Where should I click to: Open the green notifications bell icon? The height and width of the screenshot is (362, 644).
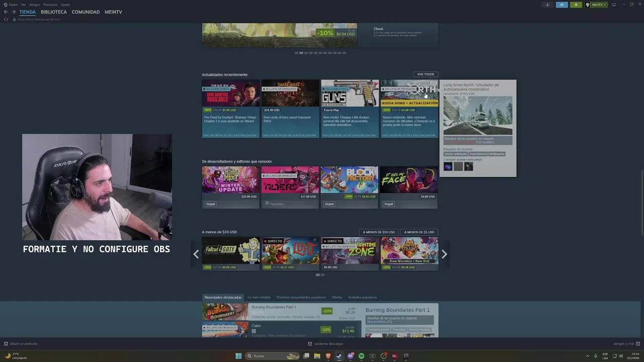tap(576, 5)
